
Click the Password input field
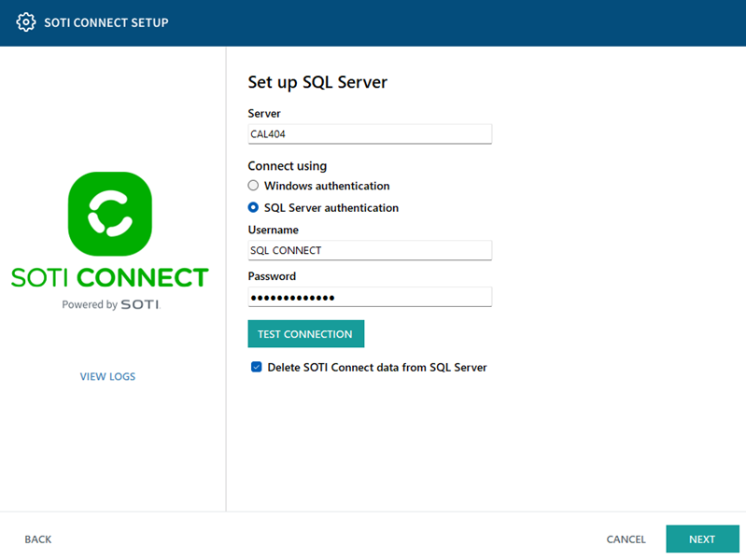pyautogui.click(x=370, y=297)
